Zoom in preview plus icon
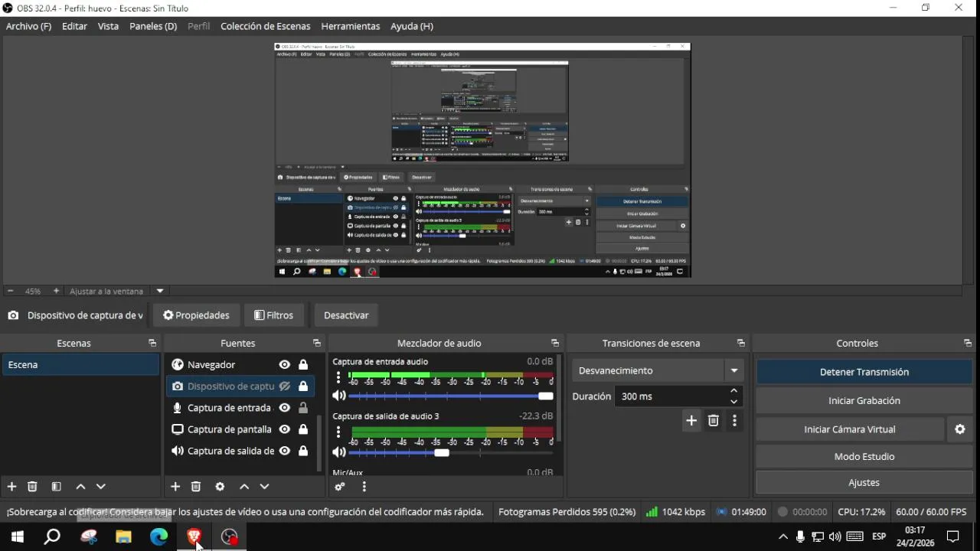 (x=56, y=291)
